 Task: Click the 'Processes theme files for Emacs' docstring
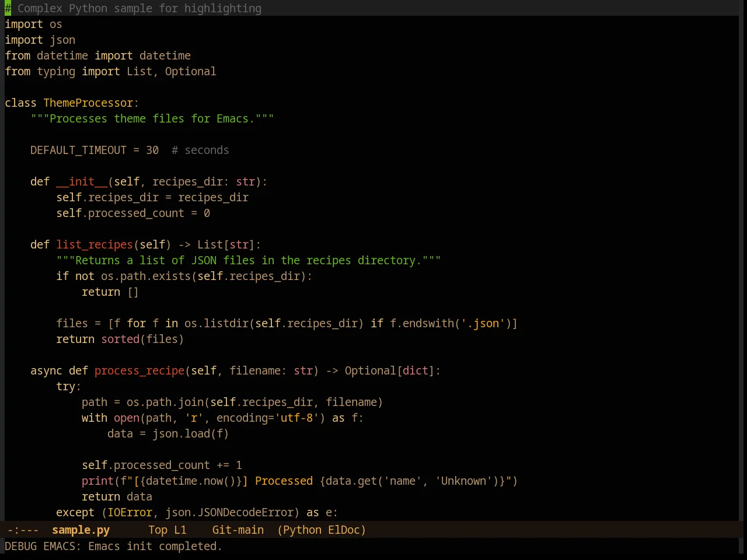click(152, 118)
